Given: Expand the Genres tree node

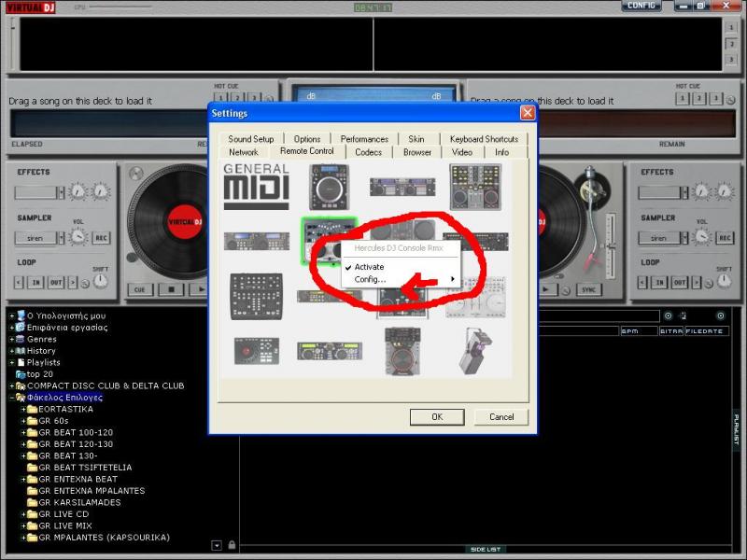Looking at the screenshot, I should 11,339.
